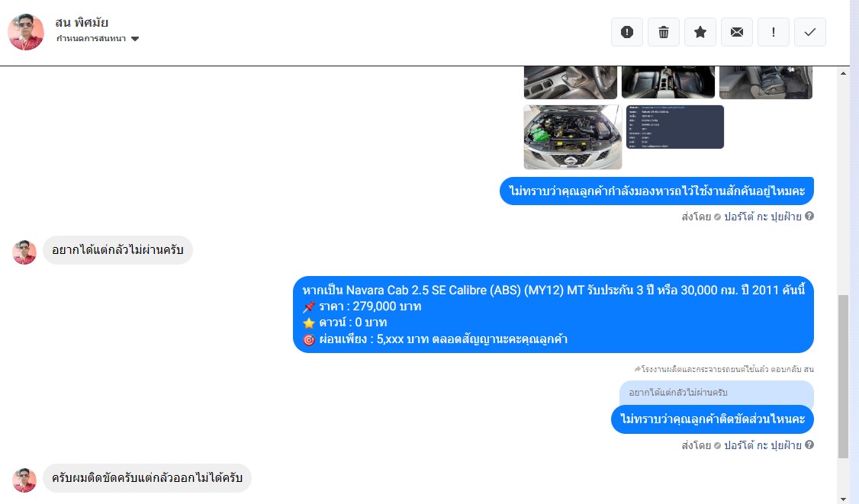Open the gear shift interior photo
The image size is (859, 504).
pos(571,82)
